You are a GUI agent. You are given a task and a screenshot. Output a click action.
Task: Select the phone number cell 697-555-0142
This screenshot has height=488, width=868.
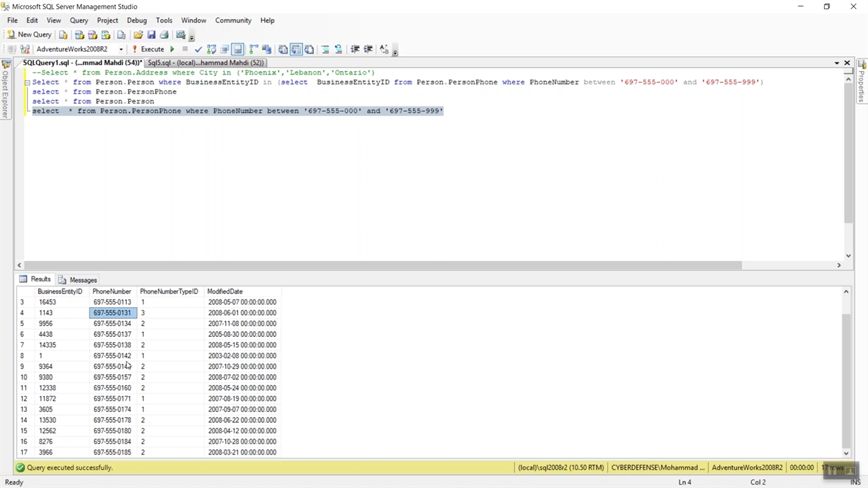112,356
